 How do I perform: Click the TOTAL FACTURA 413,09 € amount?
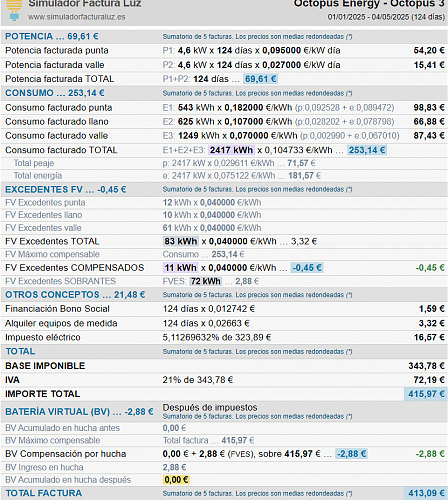[426, 493]
